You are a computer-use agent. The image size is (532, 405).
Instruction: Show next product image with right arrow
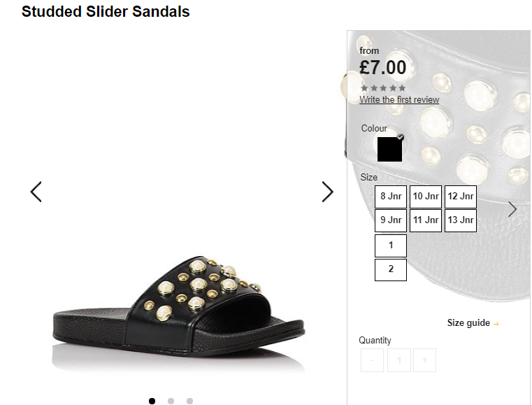pyautogui.click(x=327, y=192)
